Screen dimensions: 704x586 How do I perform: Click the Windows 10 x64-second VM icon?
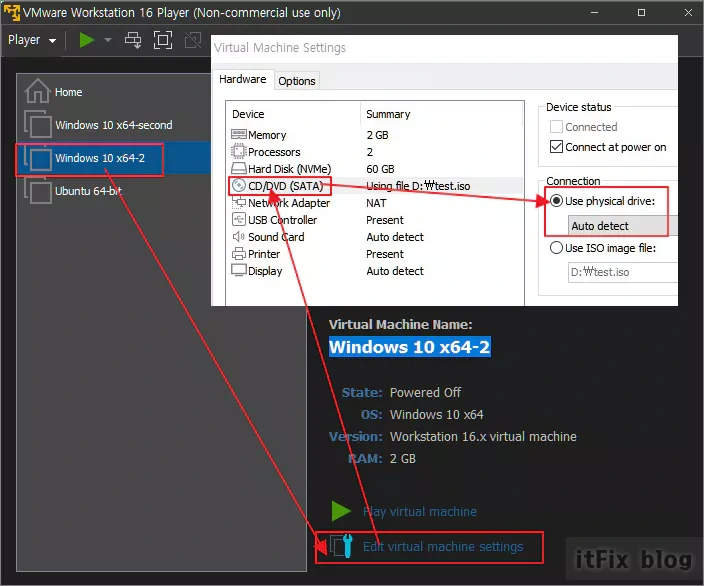[38, 124]
